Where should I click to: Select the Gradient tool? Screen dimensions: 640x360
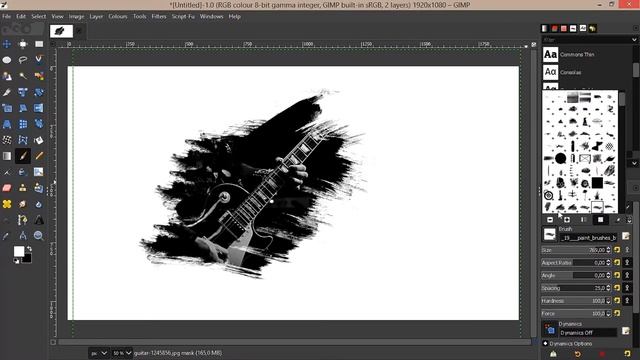(x=7, y=156)
